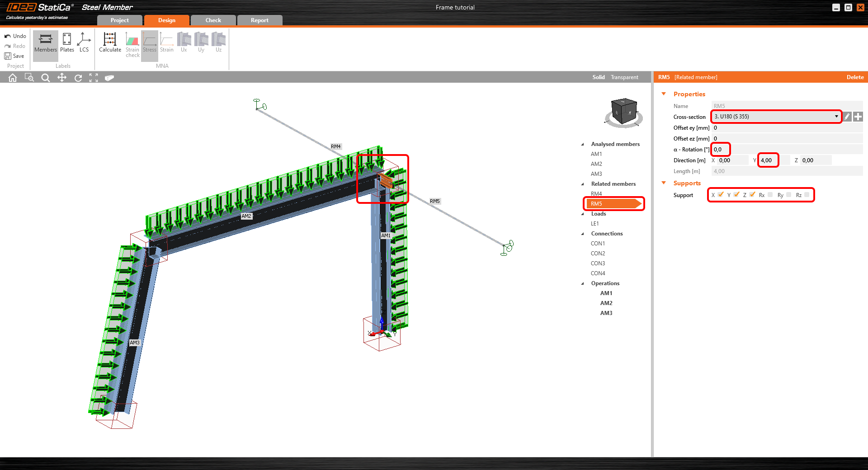This screenshot has height=470, width=868.
Task: Activate the zoom window tool
Action: (29, 78)
